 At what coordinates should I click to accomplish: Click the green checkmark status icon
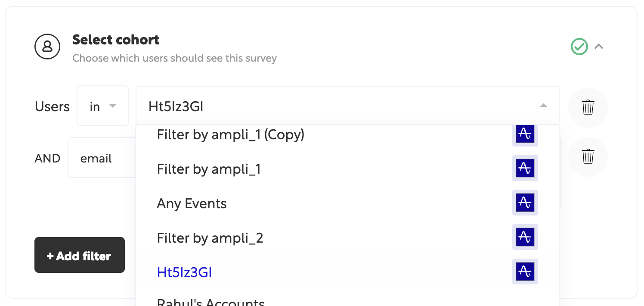tap(579, 47)
